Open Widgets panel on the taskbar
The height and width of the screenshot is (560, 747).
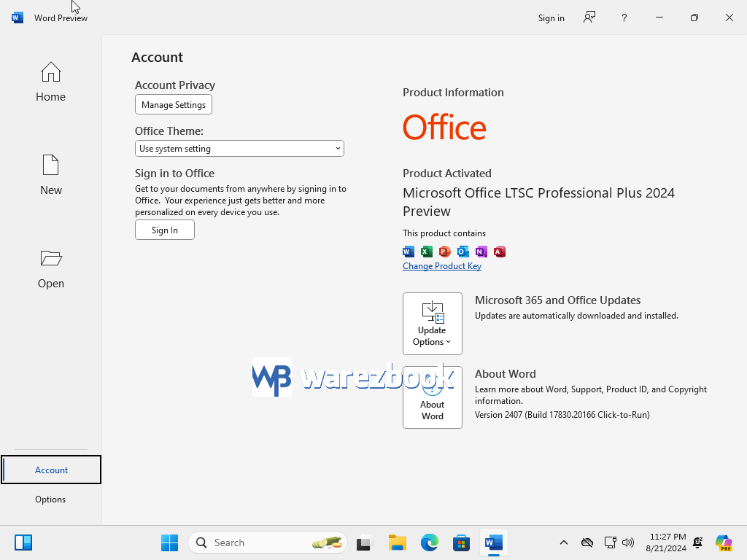pyautogui.click(x=23, y=542)
